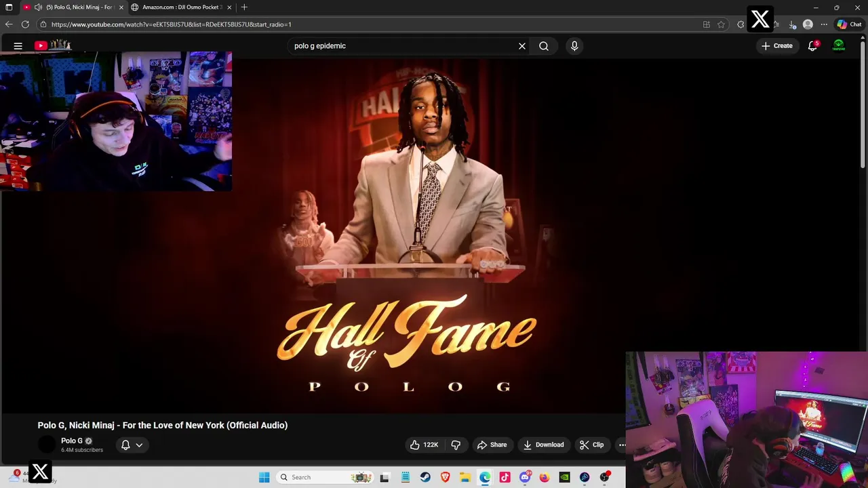Open the apps icon in address bar
The image size is (868, 488).
pos(706,24)
